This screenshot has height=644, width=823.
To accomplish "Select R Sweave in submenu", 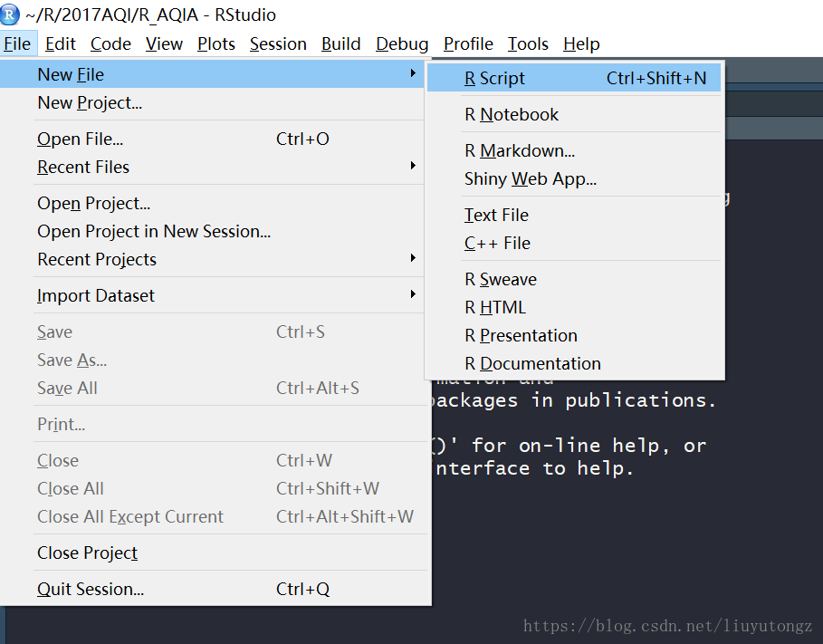I will [x=574, y=280].
